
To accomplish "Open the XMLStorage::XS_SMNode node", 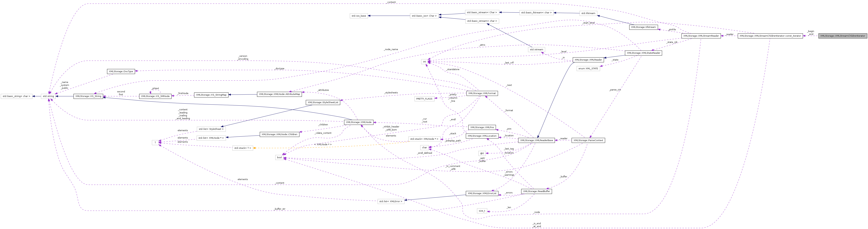I will click(155, 96).
